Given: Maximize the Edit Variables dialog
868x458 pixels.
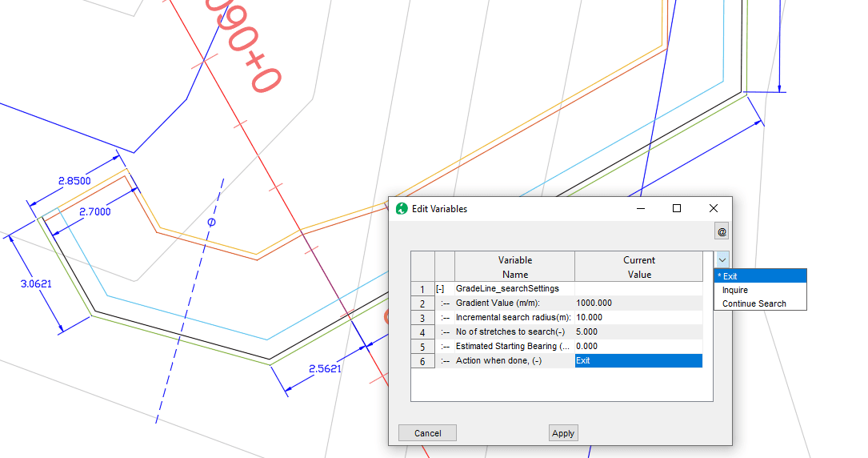Looking at the screenshot, I should [677, 208].
